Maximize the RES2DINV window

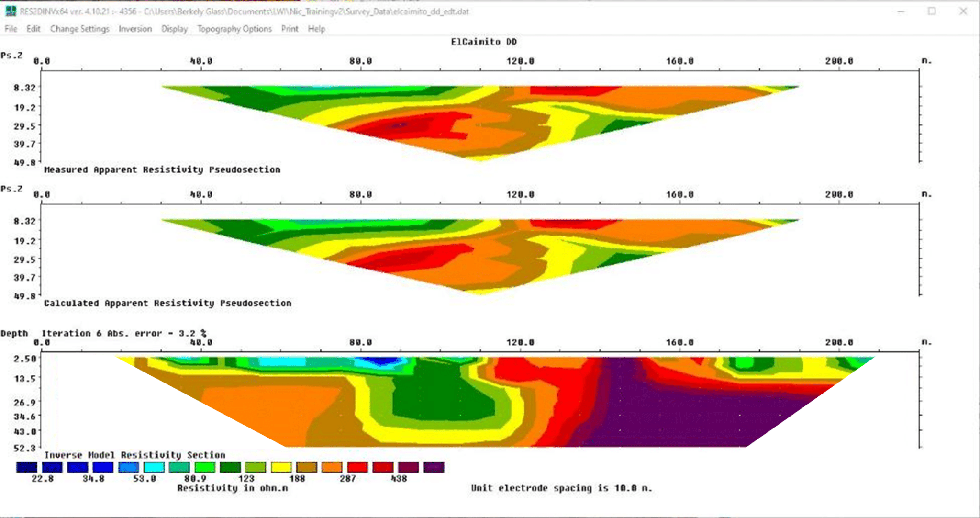coord(932,11)
